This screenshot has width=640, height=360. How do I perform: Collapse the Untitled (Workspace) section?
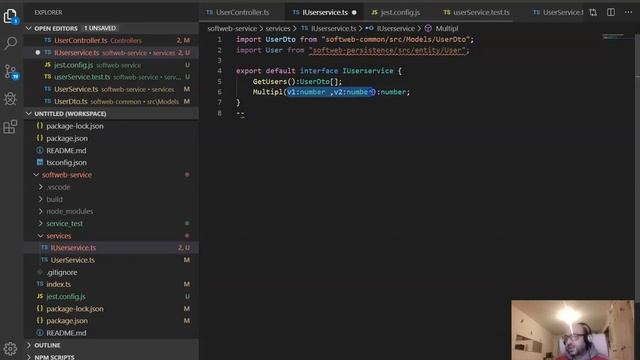point(29,113)
